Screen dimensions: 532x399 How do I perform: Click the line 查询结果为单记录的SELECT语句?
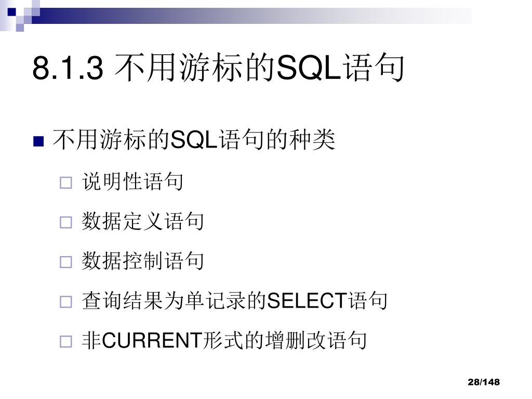234,301
